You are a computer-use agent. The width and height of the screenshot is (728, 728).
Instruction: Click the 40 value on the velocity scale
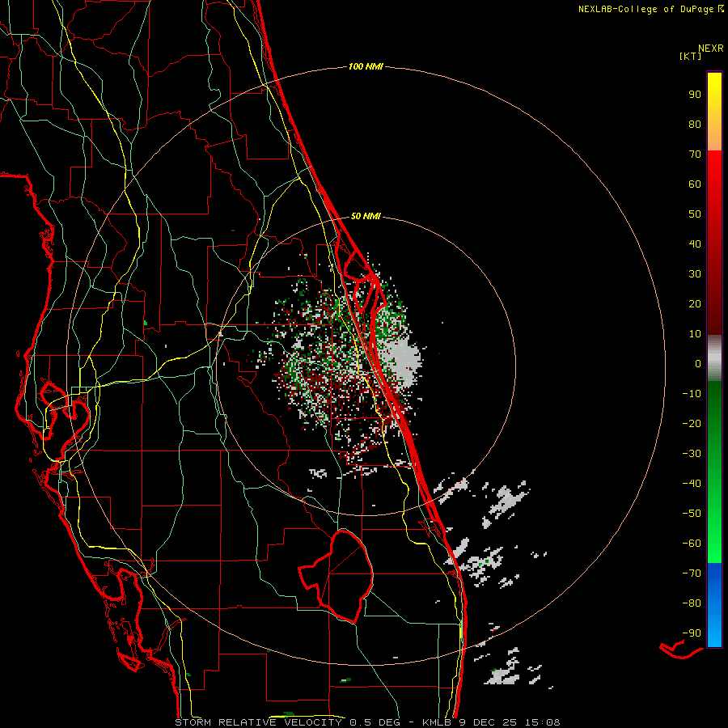695,243
